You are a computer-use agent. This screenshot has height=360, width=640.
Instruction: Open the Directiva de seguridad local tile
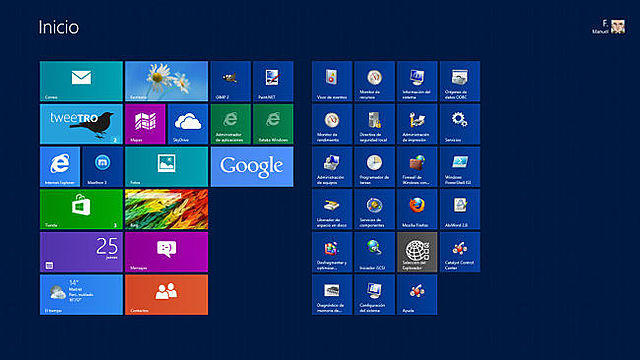point(375,124)
